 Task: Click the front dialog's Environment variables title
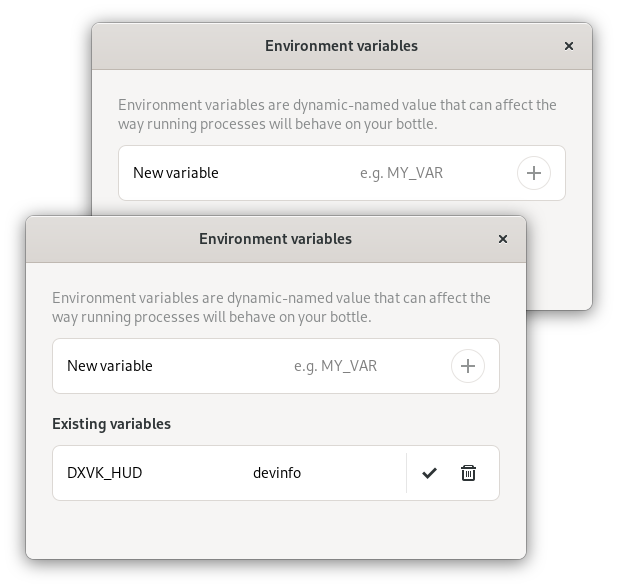[275, 239]
